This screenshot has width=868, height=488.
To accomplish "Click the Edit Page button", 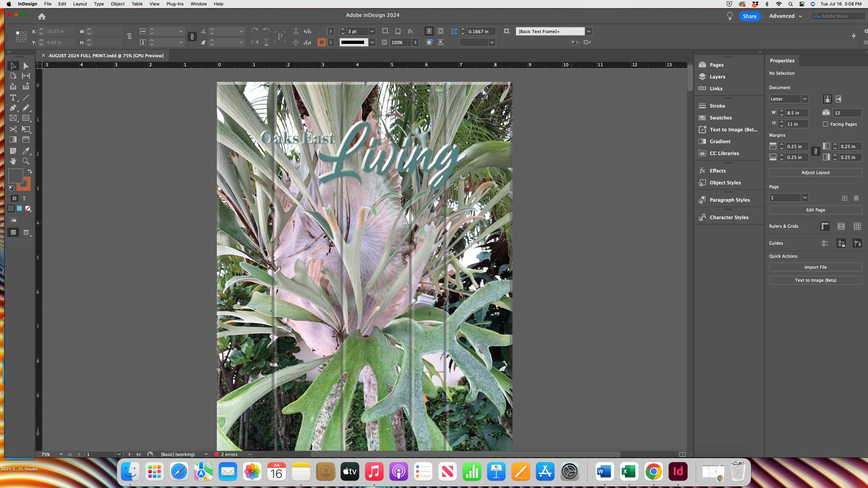I will tap(815, 210).
